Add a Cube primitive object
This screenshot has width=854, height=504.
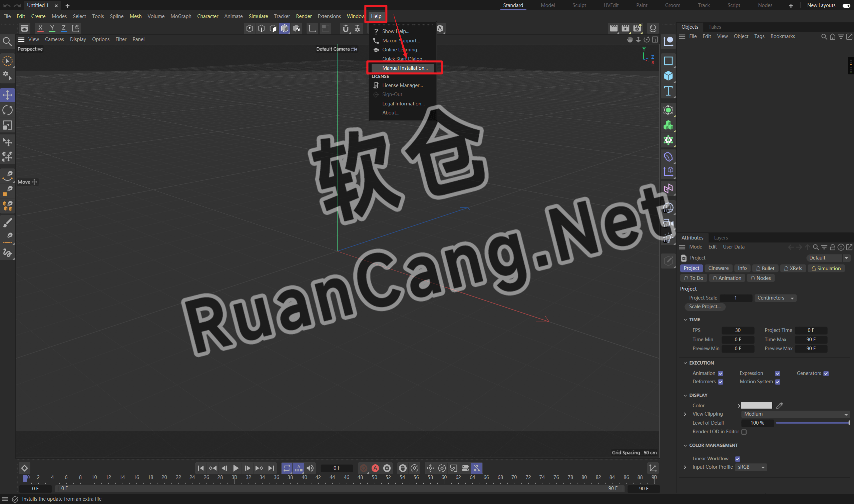pos(668,76)
